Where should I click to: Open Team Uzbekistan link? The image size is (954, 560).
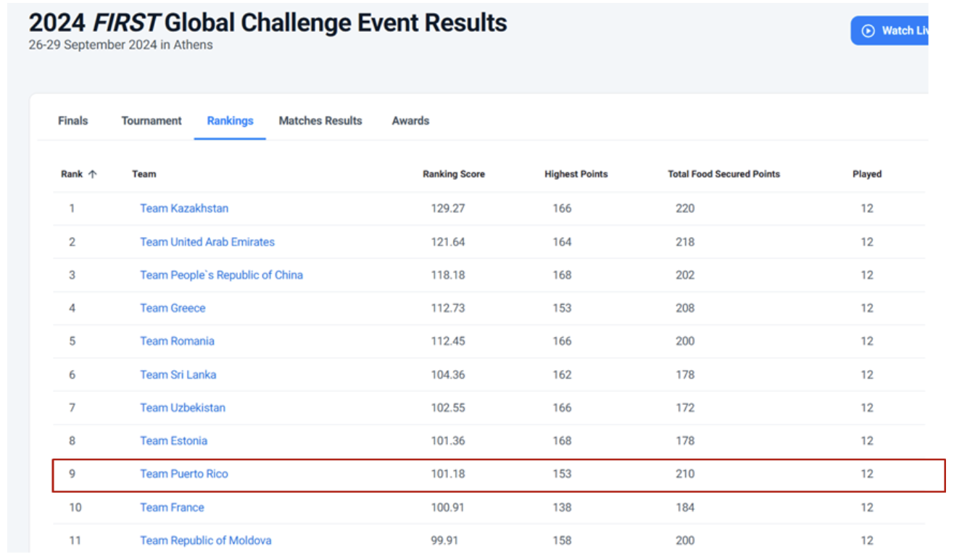point(183,408)
